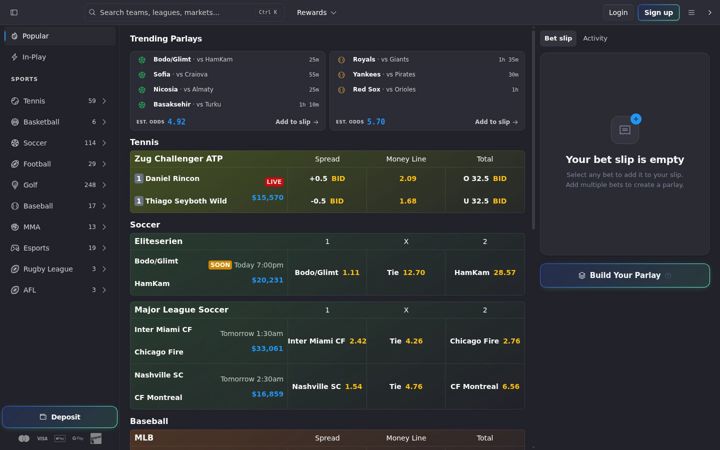Add the 5.70 odds parlay to slip
Viewport: 720px width, 450px height.
point(496,122)
